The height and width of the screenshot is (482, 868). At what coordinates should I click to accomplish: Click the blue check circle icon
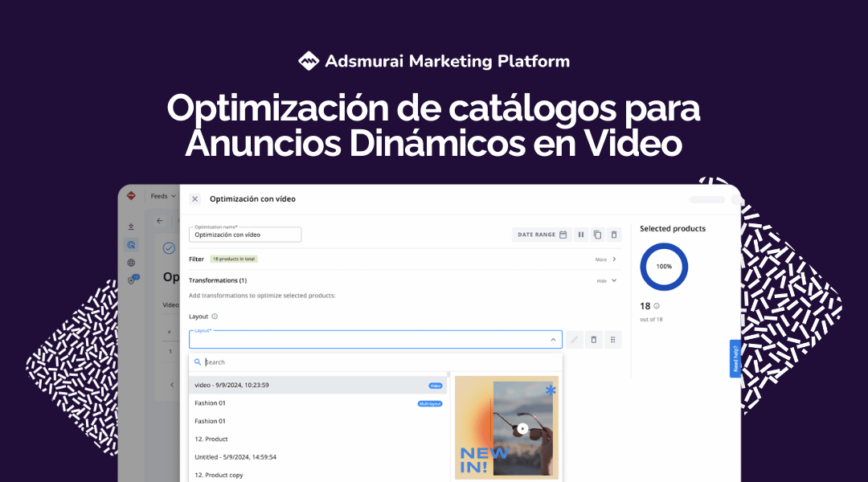click(169, 248)
